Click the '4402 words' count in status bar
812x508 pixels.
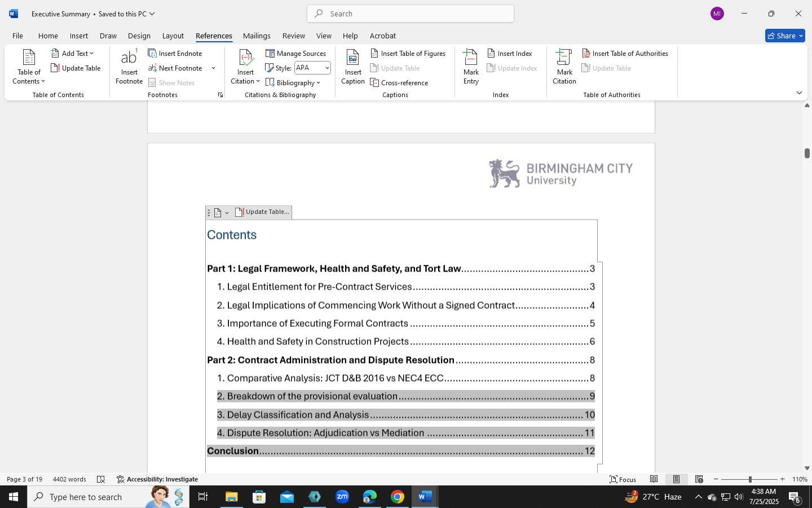click(69, 479)
